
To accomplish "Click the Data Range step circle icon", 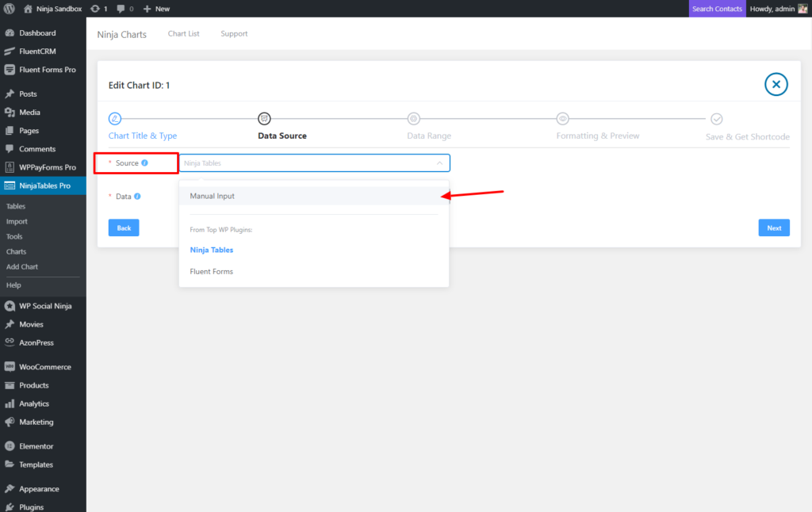I will pyautogui.click(x=413, y=119).
